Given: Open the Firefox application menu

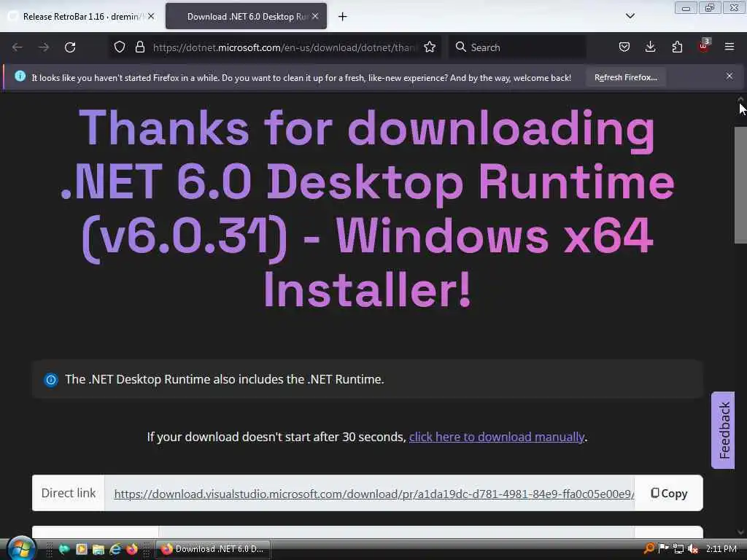Looking at the screenshot, I should tap(729, 47).
